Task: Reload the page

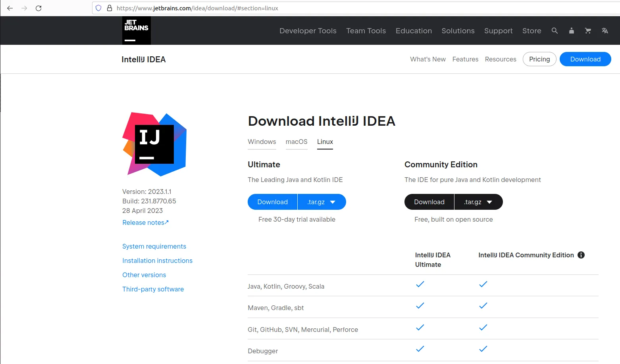Action: [39, 8]
